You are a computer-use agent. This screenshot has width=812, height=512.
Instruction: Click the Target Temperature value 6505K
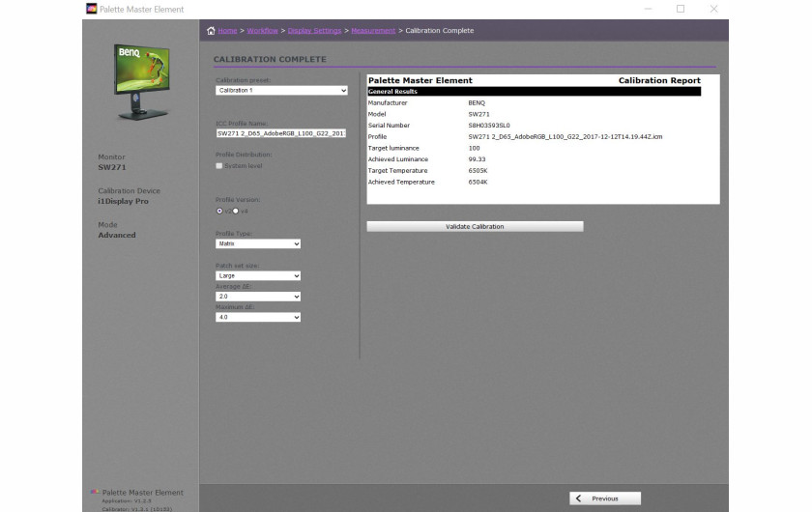pyautogui.click(x=478, y=170)
